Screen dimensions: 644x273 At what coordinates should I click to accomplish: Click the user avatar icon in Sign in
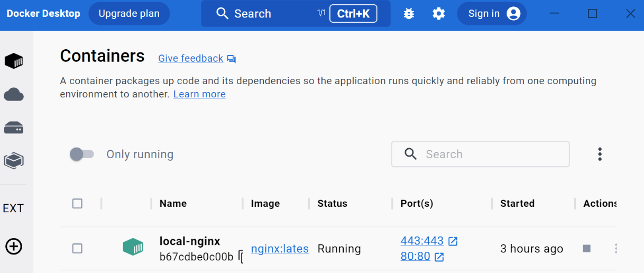[x=513, y=14]
